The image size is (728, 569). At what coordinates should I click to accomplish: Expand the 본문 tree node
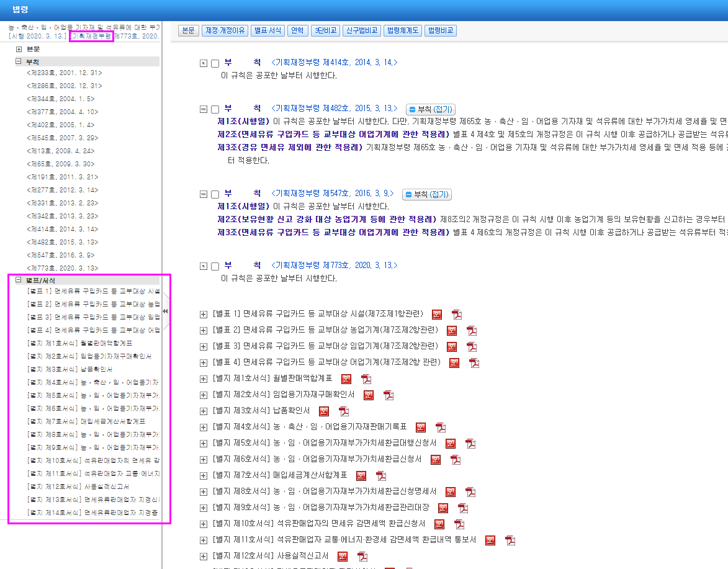pos(19,49)
